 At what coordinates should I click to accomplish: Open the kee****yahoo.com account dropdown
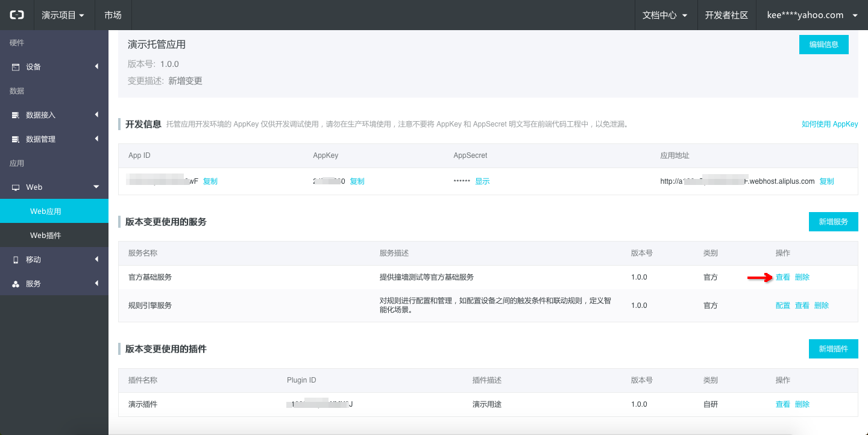click(813, 15)
